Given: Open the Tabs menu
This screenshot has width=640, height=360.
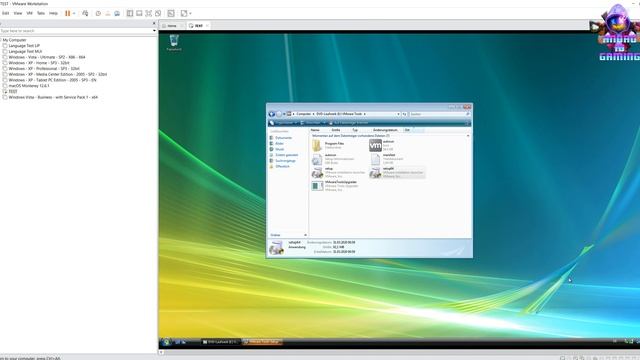Looking at the screenshot, I should tap(41, 13).
